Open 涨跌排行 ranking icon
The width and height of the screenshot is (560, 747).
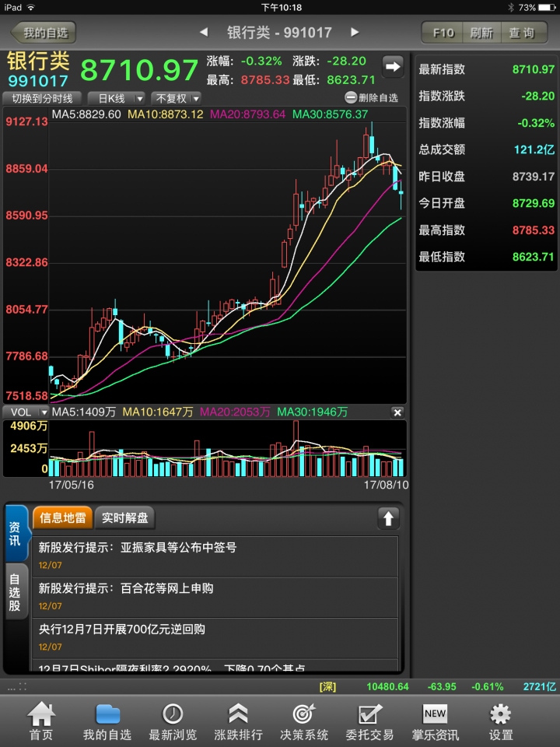click(x=238, y=721)
